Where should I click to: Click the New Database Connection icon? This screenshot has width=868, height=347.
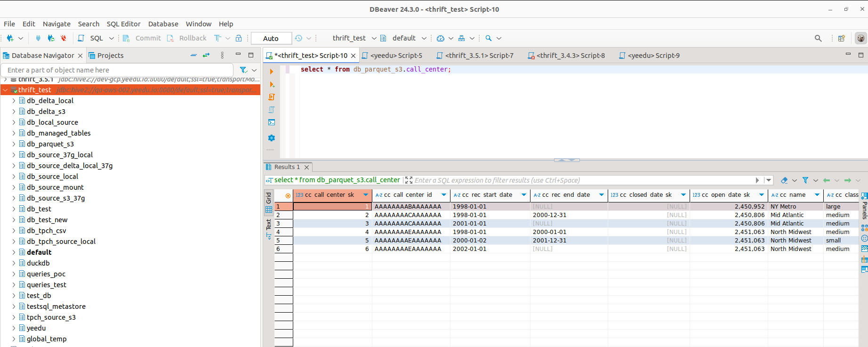click(10, 38)
